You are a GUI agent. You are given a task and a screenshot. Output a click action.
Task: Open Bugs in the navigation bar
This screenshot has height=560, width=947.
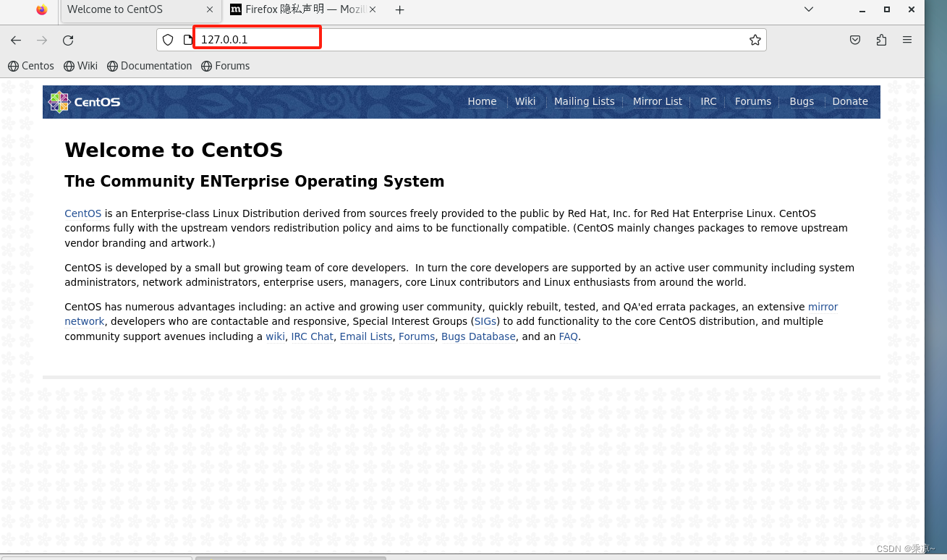(x=802, y=101)
